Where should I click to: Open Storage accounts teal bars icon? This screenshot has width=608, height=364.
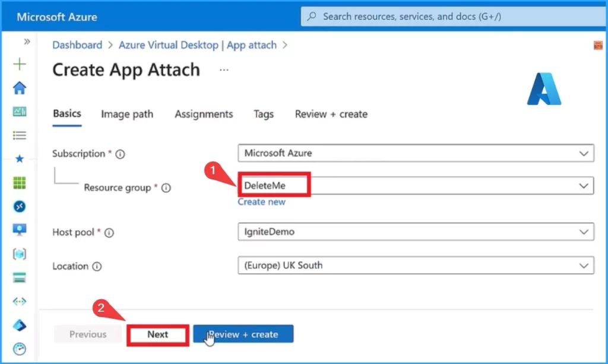tap(20, 277)
